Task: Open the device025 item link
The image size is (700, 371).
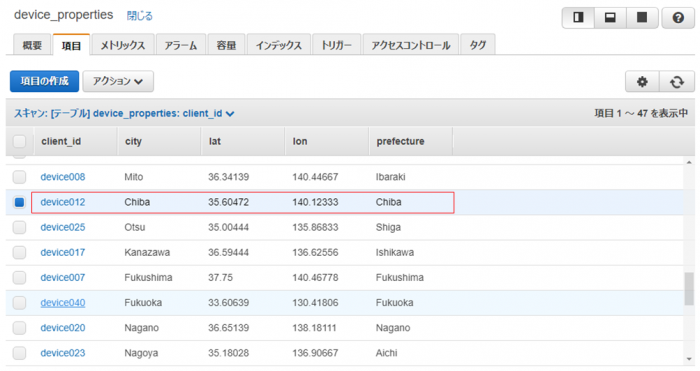Action: click(62, 227)
